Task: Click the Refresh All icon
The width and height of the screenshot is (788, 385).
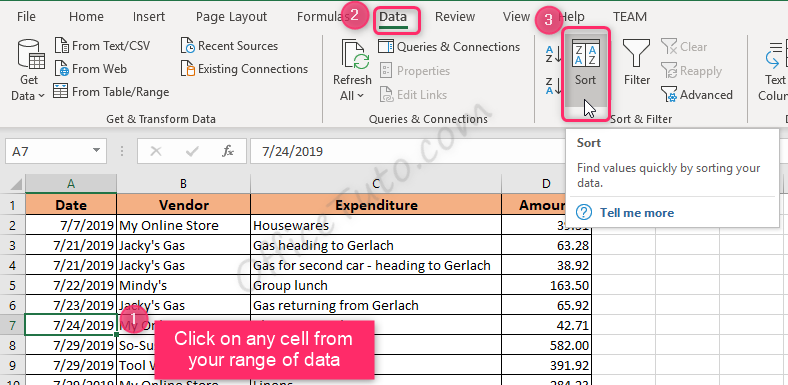Action: click(x=355, y=54)
